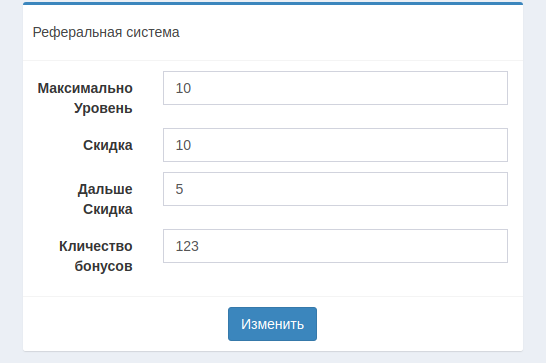Click the Кличество бонусов label
This screenshot has height=363, width=546.
tap(96, 256)
